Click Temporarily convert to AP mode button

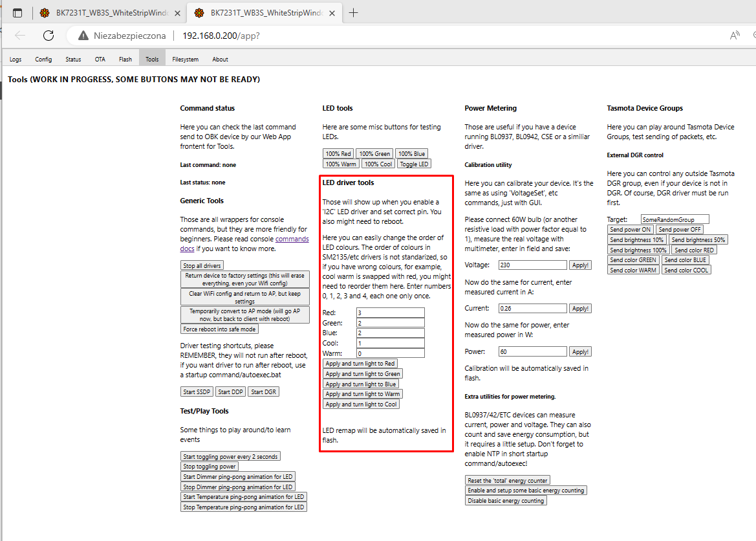pos(245,315)
